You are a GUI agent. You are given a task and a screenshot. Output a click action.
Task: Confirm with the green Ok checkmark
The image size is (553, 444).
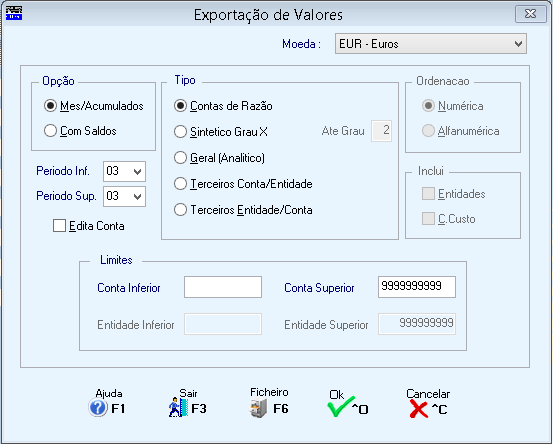(340, 406)
